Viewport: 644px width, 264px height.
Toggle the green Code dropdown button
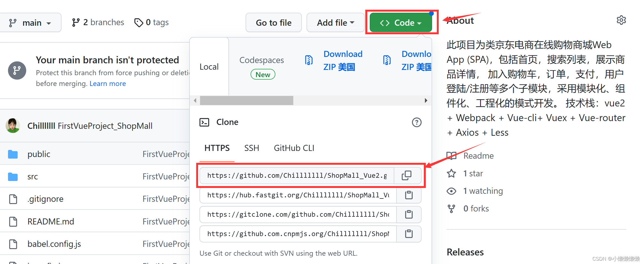click(x=401, y=23)
